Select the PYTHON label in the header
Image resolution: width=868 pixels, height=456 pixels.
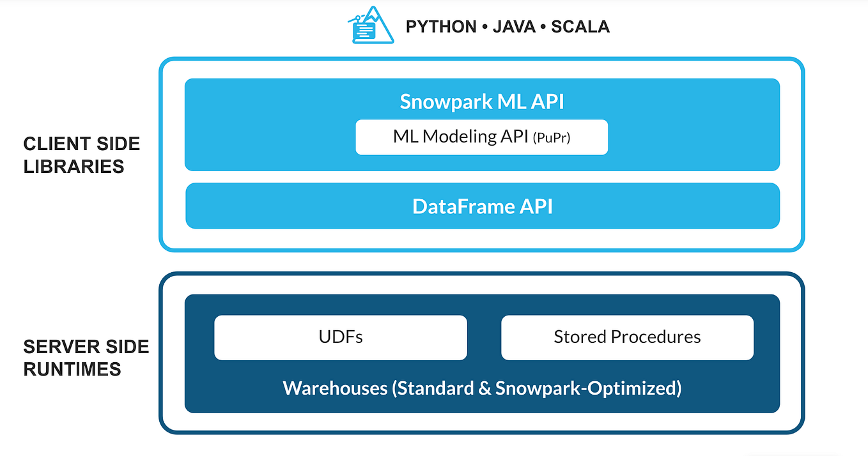[x=441, y=26]
